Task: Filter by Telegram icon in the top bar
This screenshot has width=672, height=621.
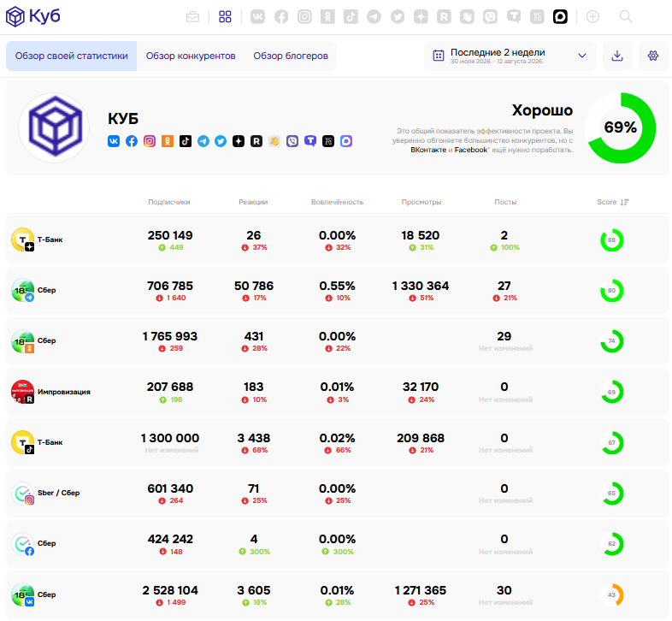Action: 374,17
